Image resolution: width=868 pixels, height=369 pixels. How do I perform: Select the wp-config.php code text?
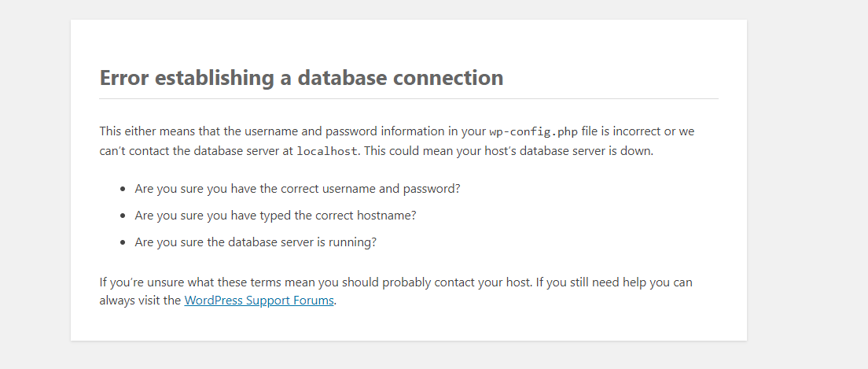tap(534, 132)
